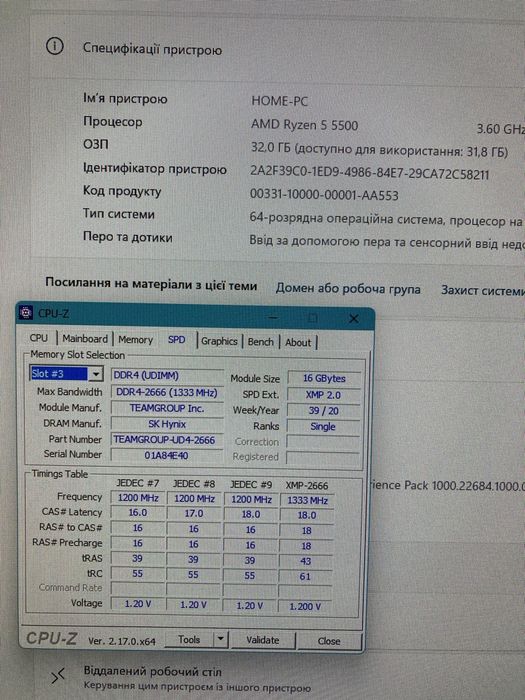Click the Module Size field 16 GBytes
Viewport: 525px width, 700px height.
(x=325, y=378)
